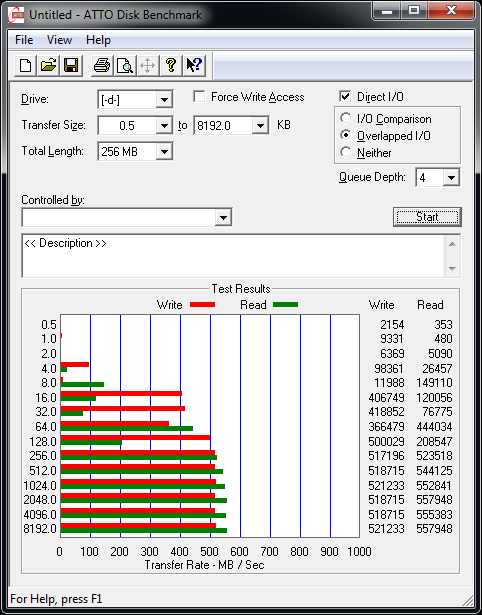
Task: Expand the Transfer Size end dropdown (8192.0)
Action: (260, 126)
